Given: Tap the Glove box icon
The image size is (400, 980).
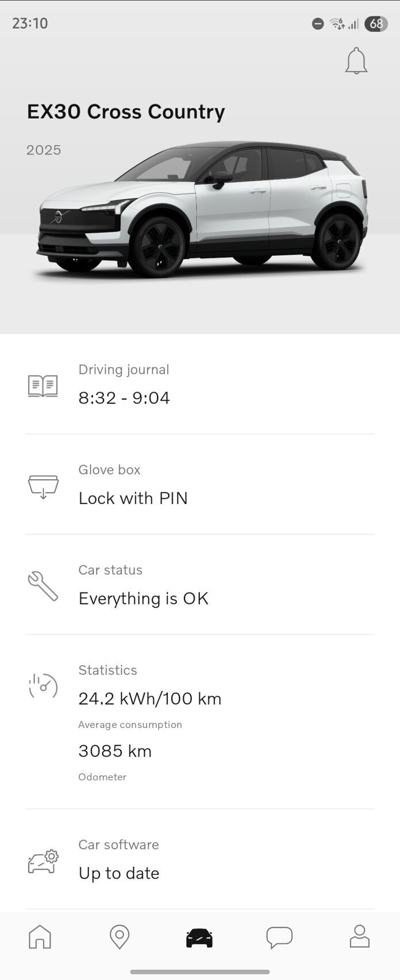Looking at the screenshot, I should (x=43, y=486).
